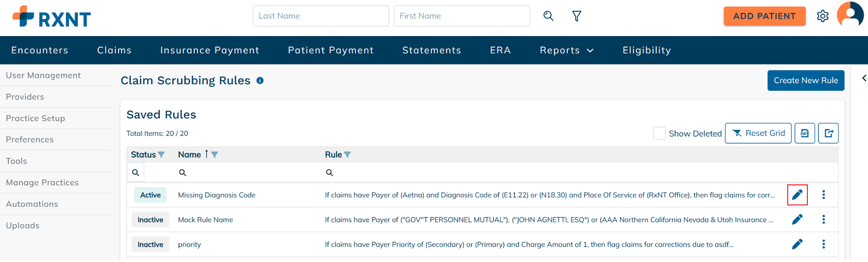Click the export grid icon button
Viewport: 868px width, 262px height.
tap(828, 133)
